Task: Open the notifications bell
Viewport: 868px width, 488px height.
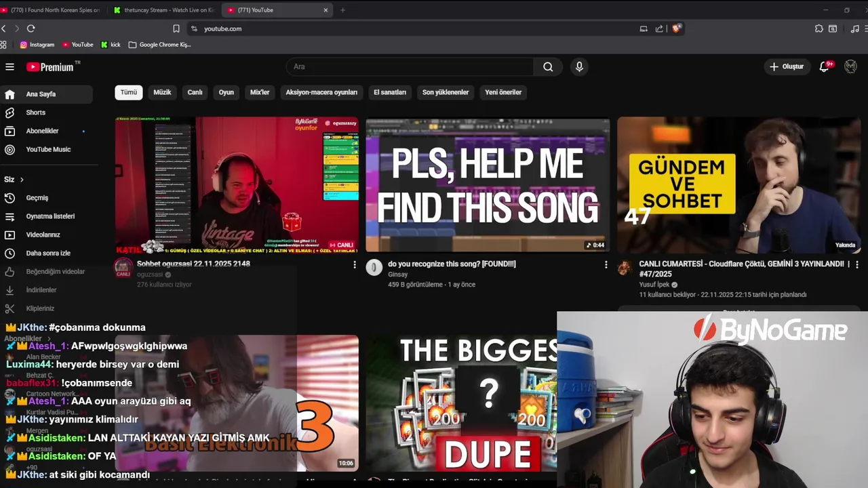Action: click(825, 66)
